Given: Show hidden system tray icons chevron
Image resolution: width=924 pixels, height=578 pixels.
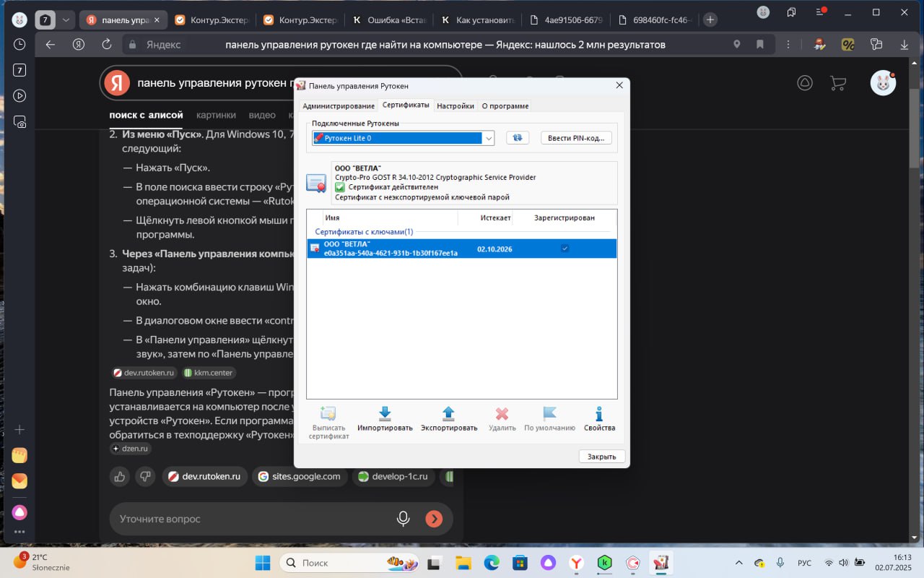Looking at the screenshot, I should [738, 563].
